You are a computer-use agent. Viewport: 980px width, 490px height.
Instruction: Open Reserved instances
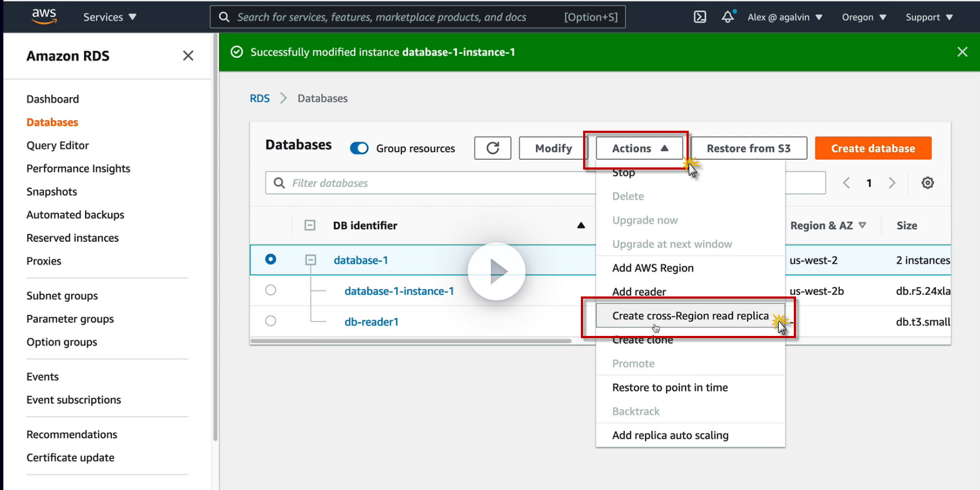click(x=73, y=238)
